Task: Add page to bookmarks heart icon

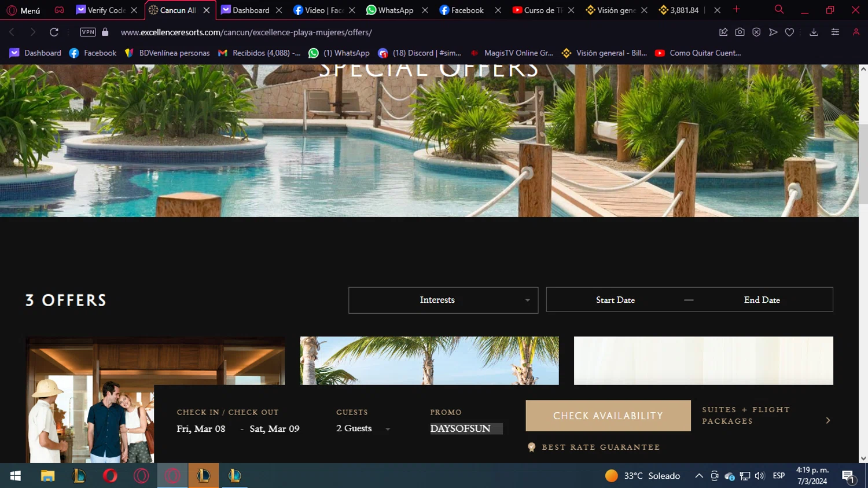Action: coord(789,32)
